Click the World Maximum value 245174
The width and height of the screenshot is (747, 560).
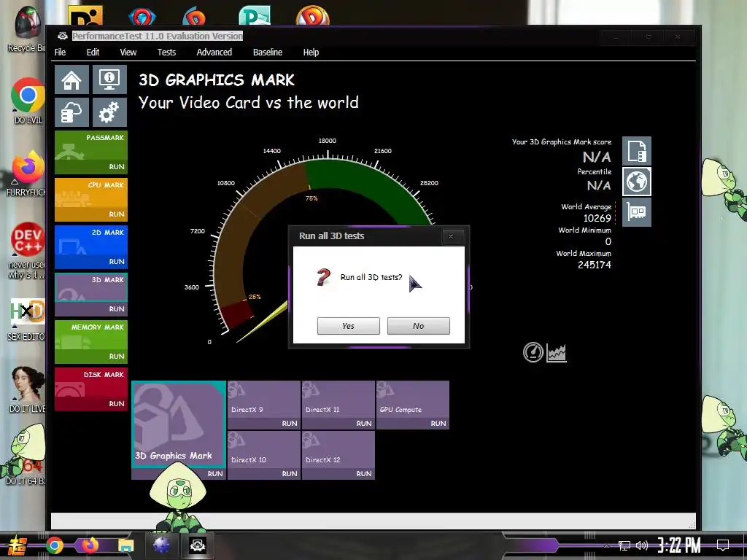point(594,265)
